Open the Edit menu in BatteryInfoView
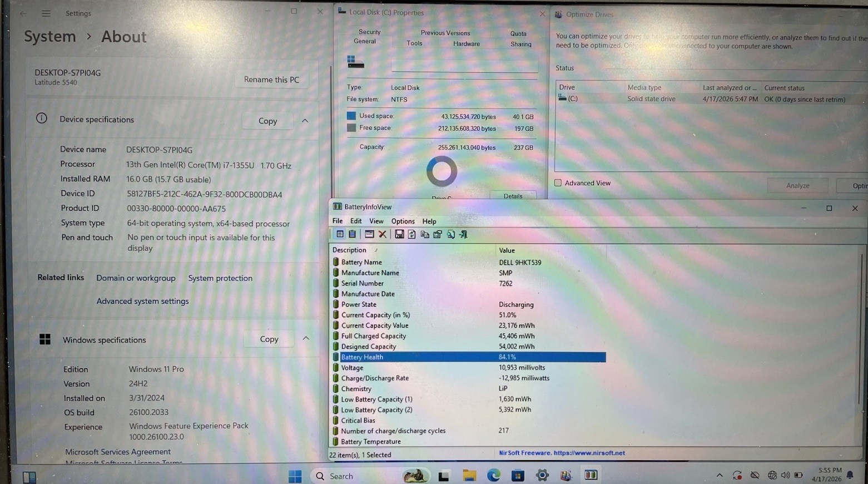868x484 pixels. point(356,221)
